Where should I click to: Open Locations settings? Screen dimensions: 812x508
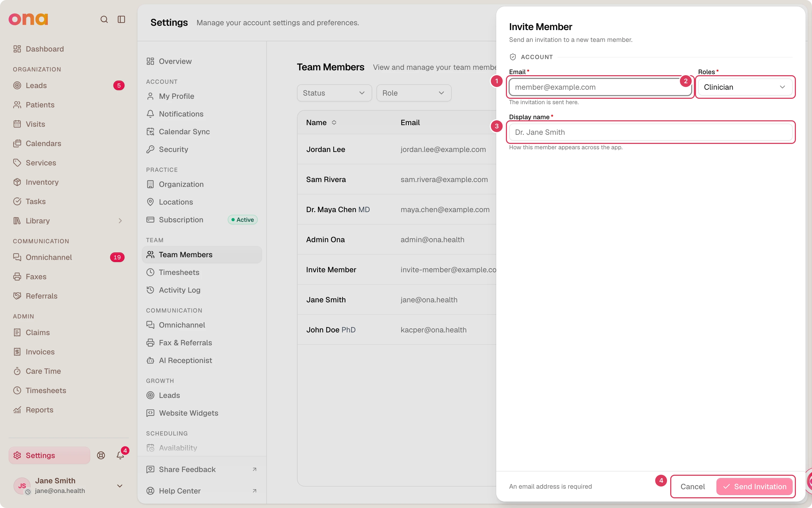pos(202,202)
